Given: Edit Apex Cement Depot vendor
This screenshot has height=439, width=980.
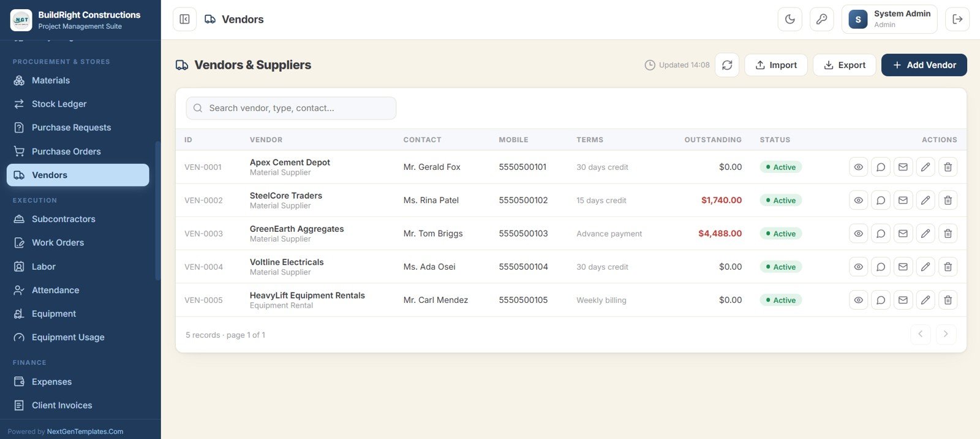Looking at the screenshot, I should pyautogui.click(x=925, y=167).
